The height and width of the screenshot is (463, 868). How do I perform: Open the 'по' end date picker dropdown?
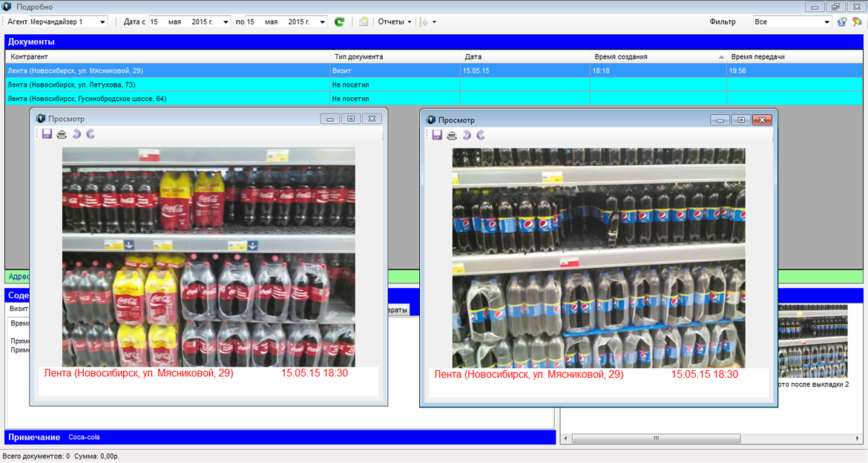click(323, 22)
